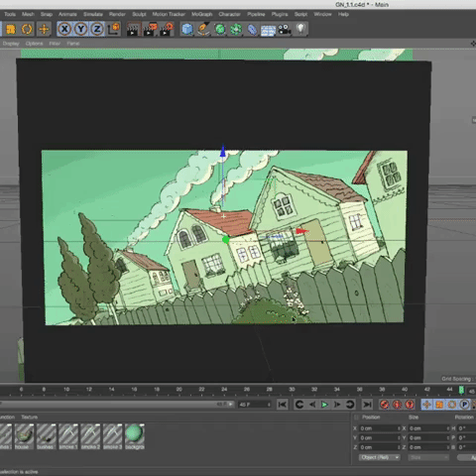Add a Camera object

coord(285,30)
